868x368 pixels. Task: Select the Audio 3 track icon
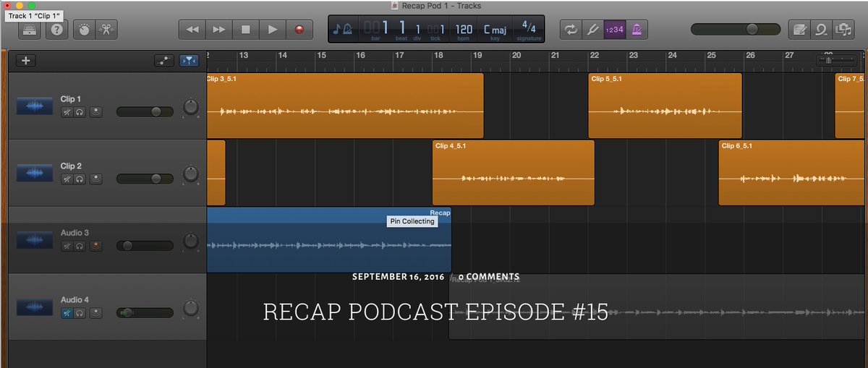pos(35,240)
